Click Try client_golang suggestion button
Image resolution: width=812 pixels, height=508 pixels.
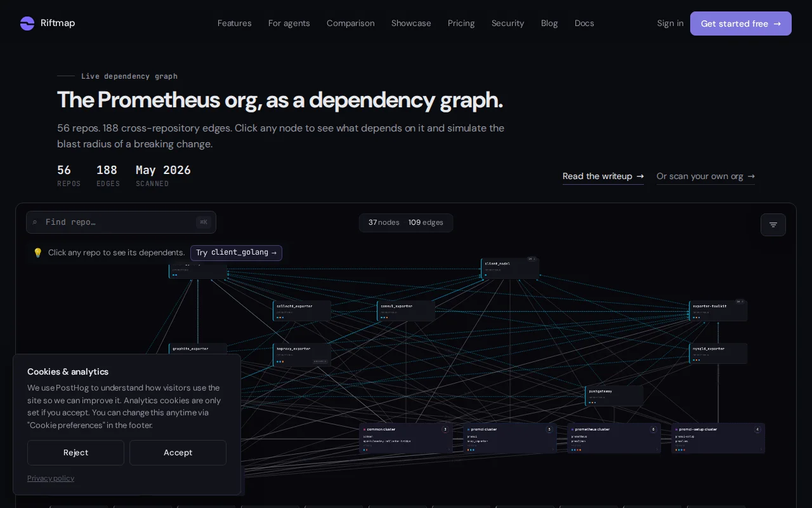236,253
